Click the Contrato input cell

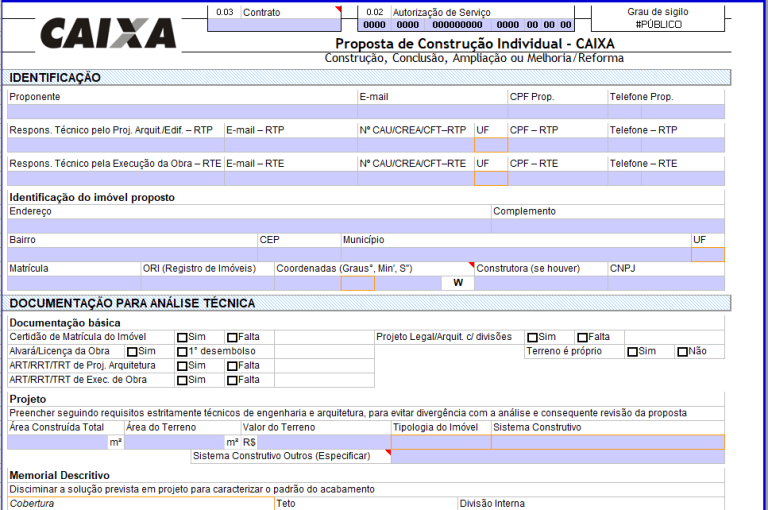pos(274,25)
